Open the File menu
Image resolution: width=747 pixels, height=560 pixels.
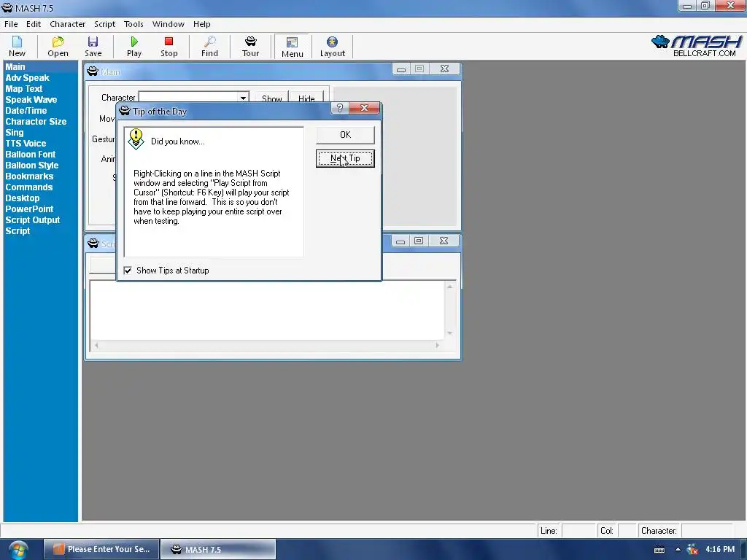click(x=11, y=24)
